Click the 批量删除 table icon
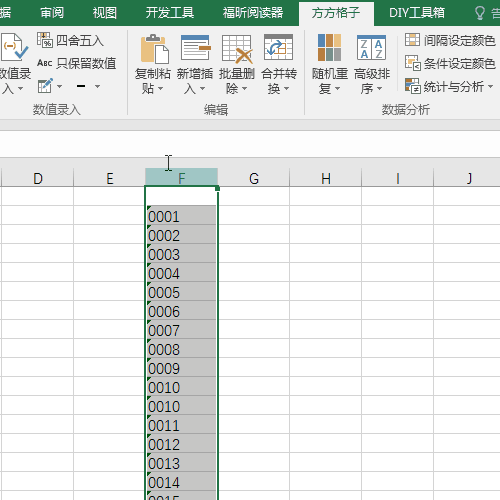This screenshot has width=500, height=500. click(237, 49)
